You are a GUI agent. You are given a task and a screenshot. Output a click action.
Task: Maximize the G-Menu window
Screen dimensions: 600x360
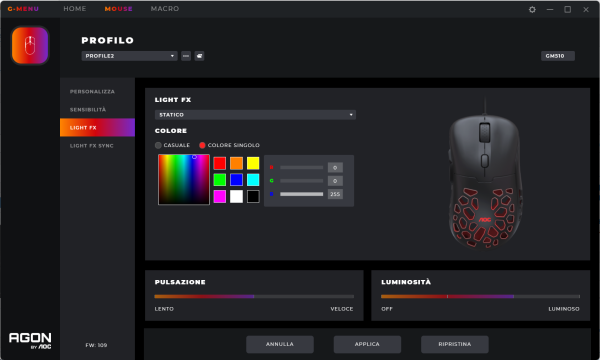[x=567, y=10]
